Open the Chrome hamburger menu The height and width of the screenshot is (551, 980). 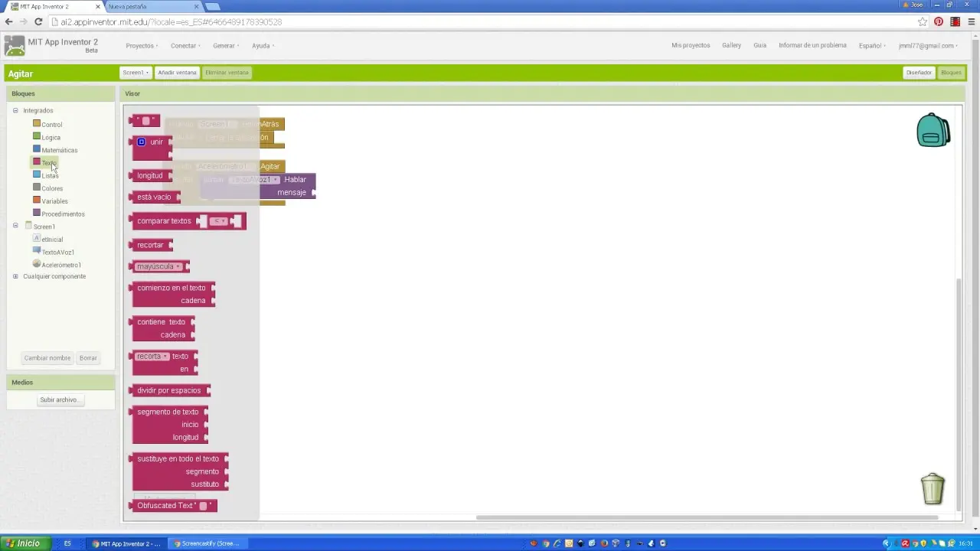972,22
